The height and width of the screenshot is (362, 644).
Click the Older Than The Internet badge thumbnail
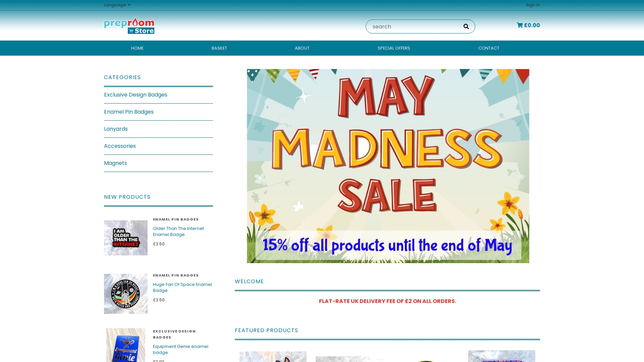(125, 238)
